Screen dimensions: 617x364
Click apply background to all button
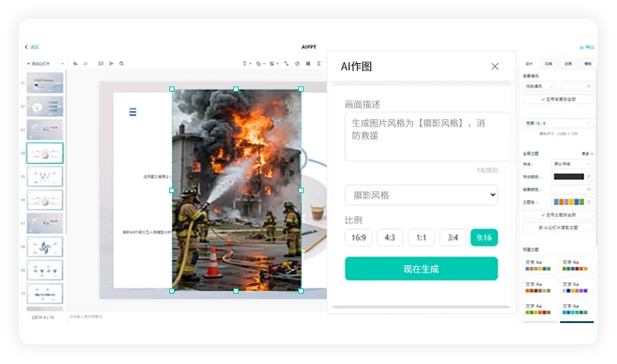pyautogui.click(x=558, y=99)
